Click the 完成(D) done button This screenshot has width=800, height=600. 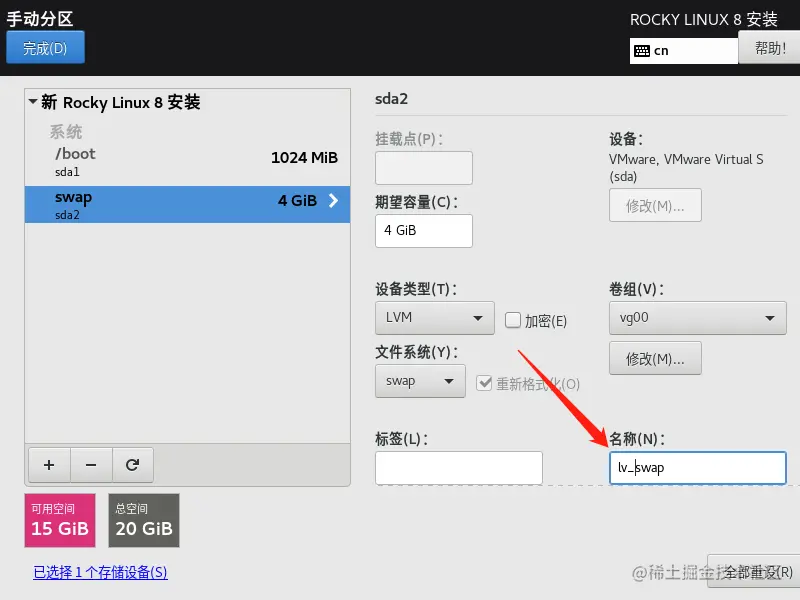click(45, 47)
